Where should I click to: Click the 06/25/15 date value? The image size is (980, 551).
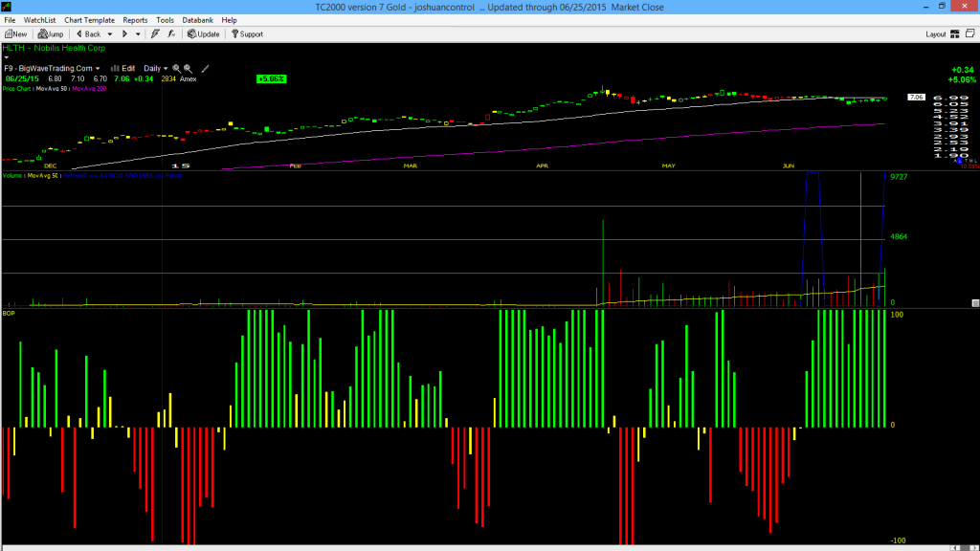pyautogui.click(x=22, y=79)
